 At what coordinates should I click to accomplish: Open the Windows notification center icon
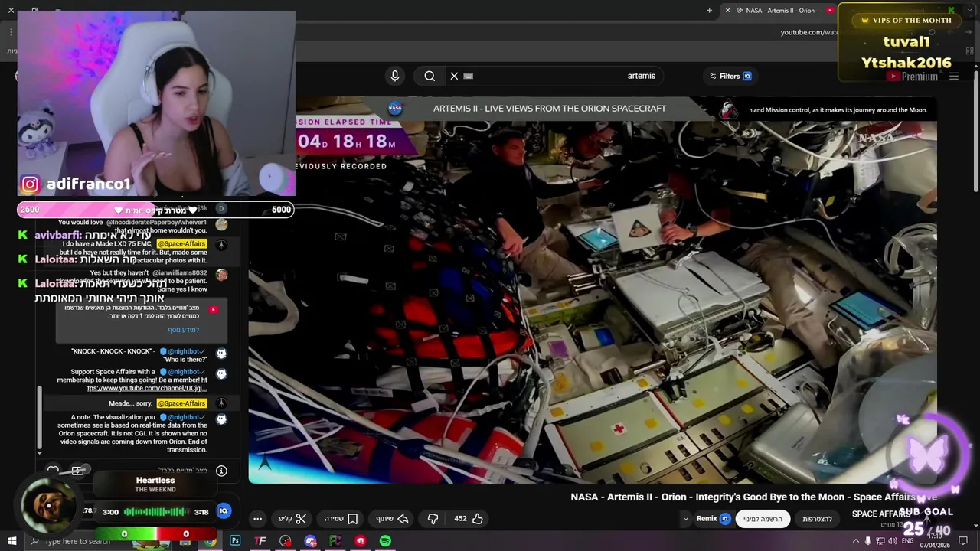coord(963,541)
